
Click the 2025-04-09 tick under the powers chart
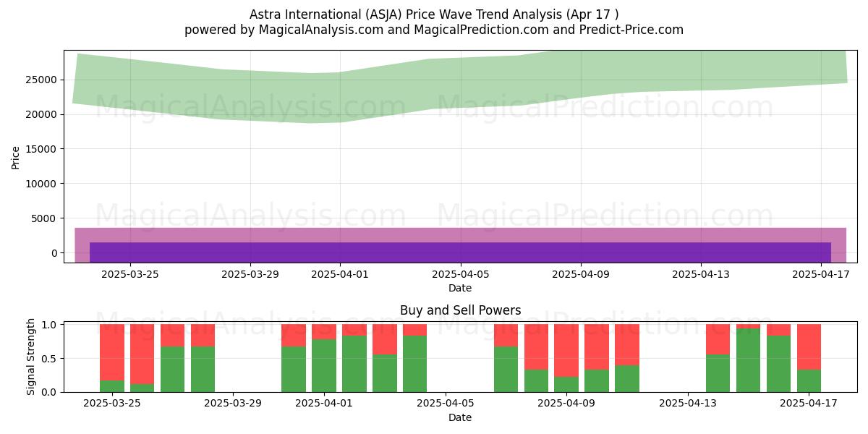[x=566, y=404]
